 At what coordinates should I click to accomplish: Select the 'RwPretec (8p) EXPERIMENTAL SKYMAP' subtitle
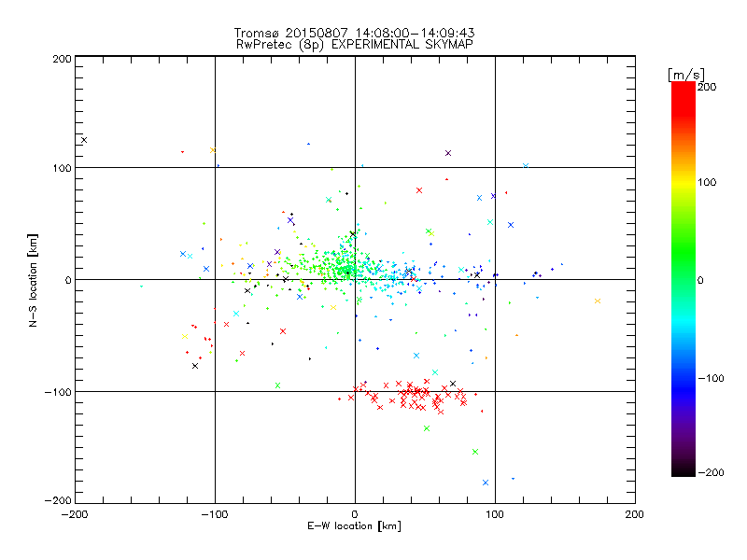click(354, 45)
